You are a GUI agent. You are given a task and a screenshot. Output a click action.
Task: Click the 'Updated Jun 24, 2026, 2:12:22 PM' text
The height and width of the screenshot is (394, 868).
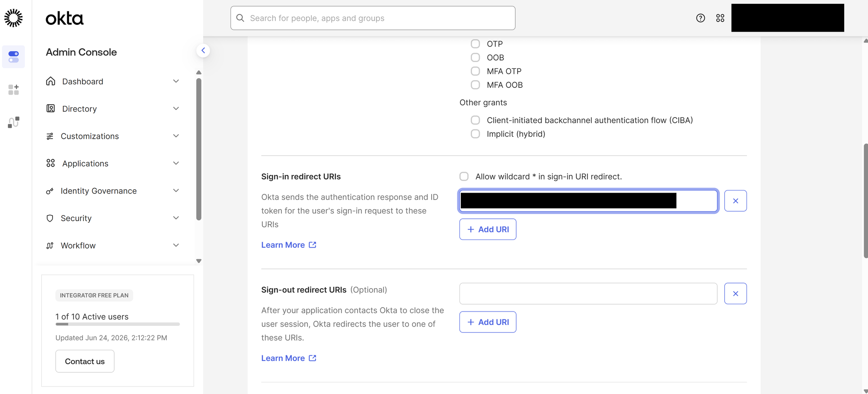[x=111, y=338]
